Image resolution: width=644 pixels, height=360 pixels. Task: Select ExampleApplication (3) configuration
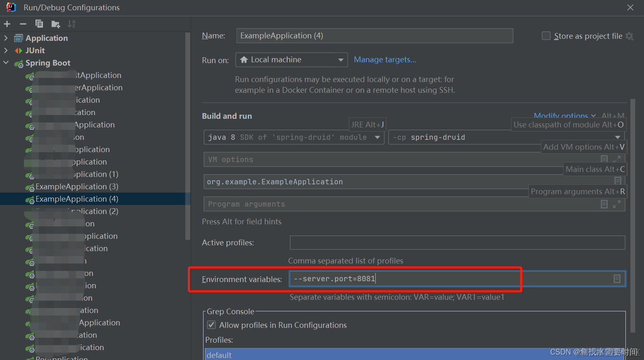(x=77, y=186)
